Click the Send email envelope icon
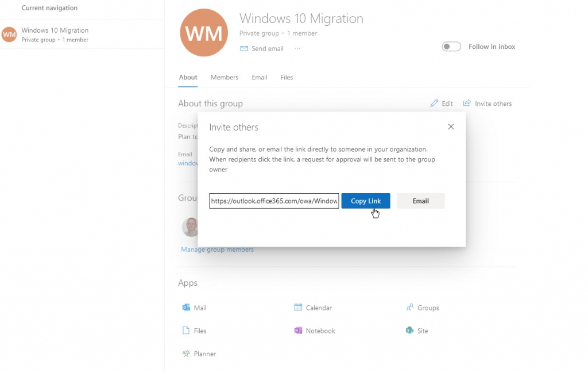 [244, 48]
